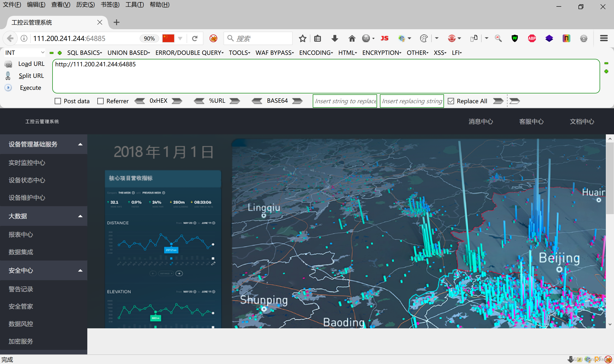The height and width of the screenshot is (364, 614).
Task: Click the reload page icon
Action: pyautogui.click(x=195, y=39)
